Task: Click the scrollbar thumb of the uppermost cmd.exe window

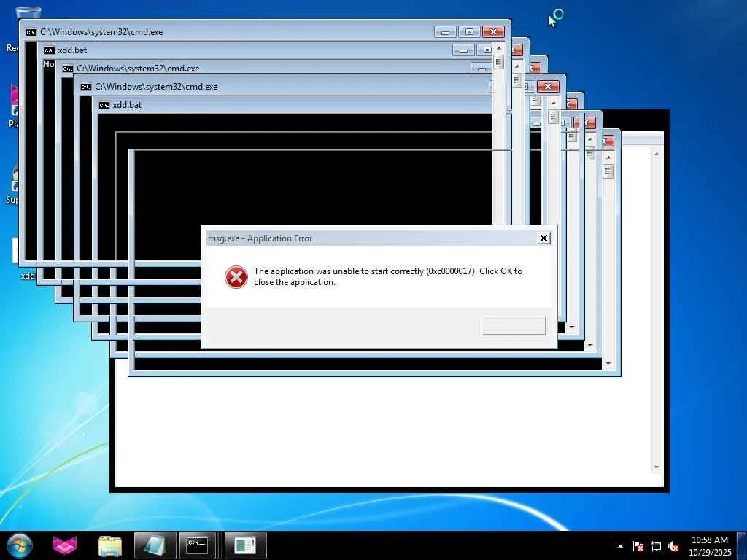Action: point(499,63)
